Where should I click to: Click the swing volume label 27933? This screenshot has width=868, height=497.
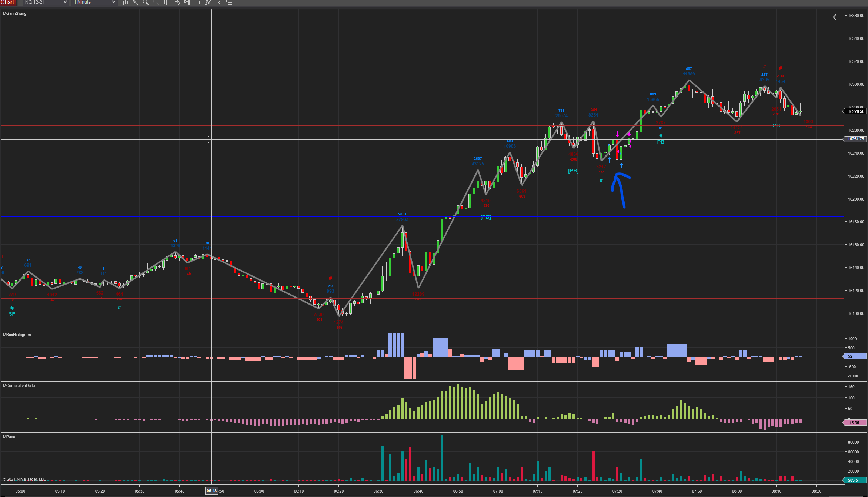[402, 219]
